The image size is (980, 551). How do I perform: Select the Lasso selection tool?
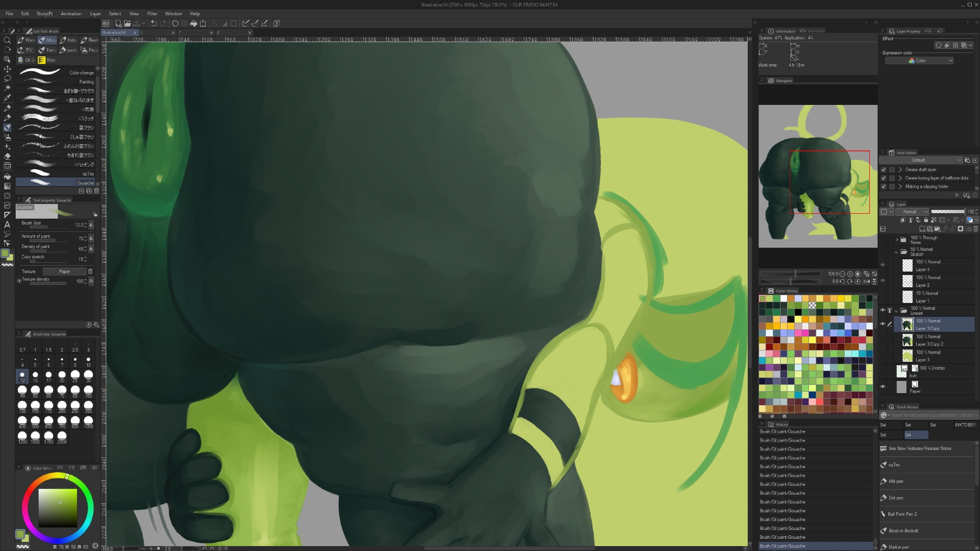coord(7,78)
